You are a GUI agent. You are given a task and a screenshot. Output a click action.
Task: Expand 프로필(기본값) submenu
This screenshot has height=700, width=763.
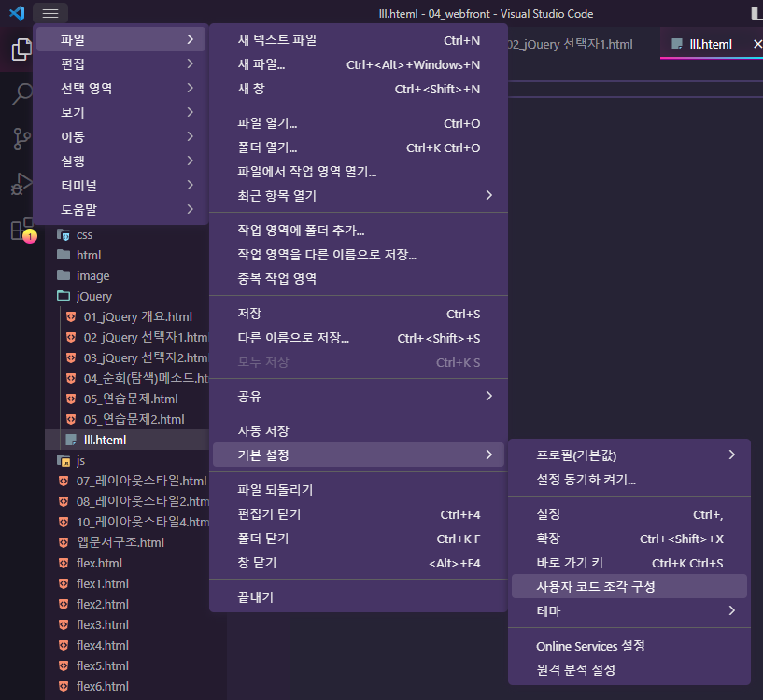629,455
